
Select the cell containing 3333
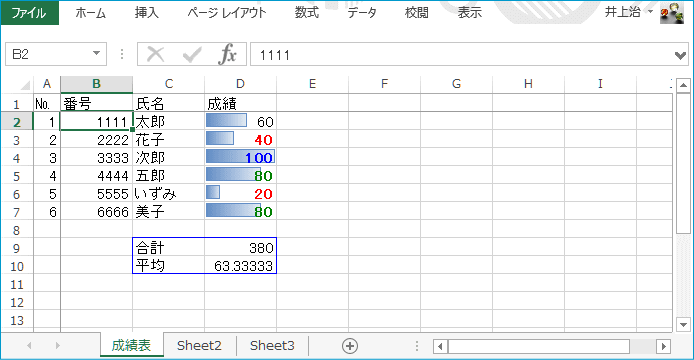[96, 158]
